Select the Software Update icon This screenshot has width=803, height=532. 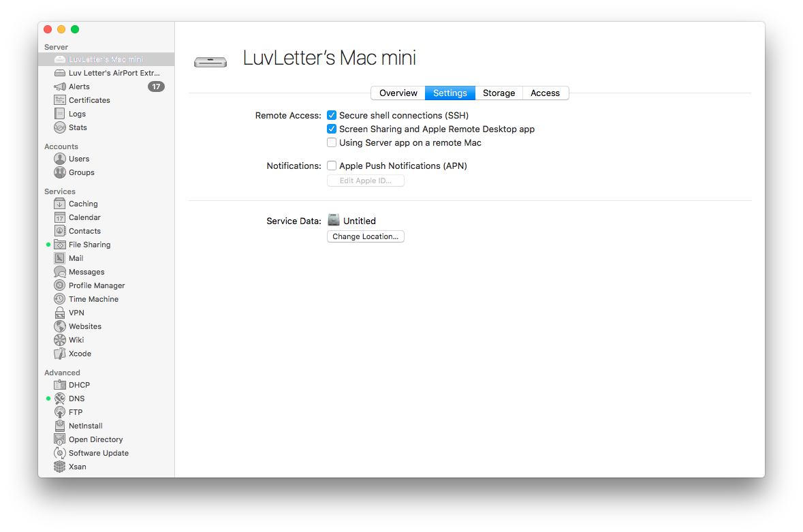tap(60, 453)
